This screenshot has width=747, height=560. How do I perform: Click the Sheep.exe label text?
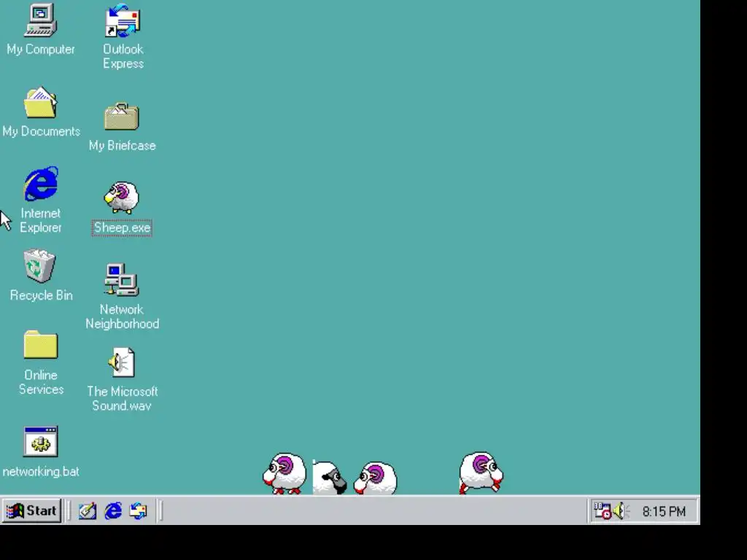122,227
